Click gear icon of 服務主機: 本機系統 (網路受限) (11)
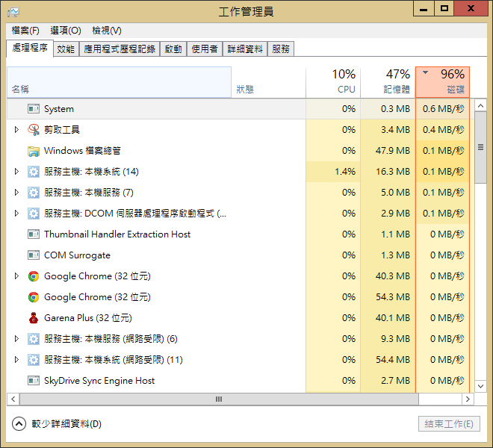Screen dimensions: 493x448 [34, 360]
